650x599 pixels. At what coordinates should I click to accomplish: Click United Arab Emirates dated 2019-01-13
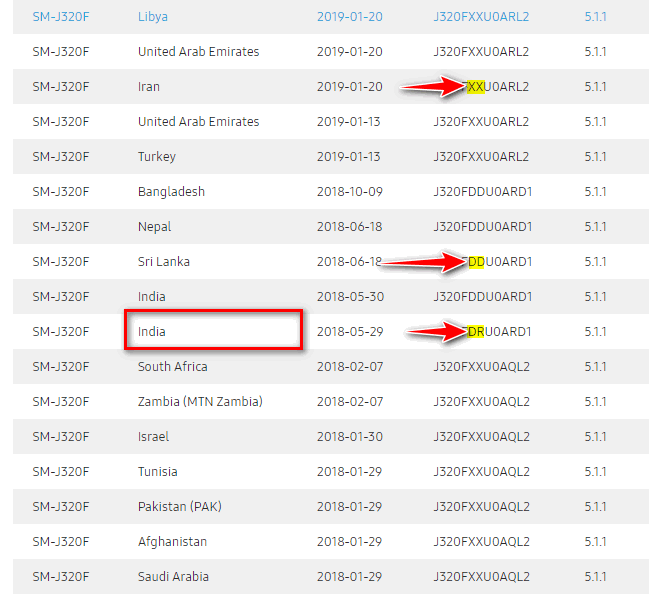[x=198, y=122]
